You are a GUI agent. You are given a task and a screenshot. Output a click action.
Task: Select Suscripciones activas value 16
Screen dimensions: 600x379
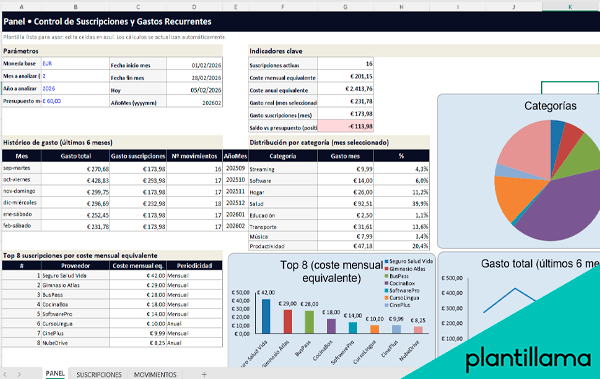click(345, 64)
